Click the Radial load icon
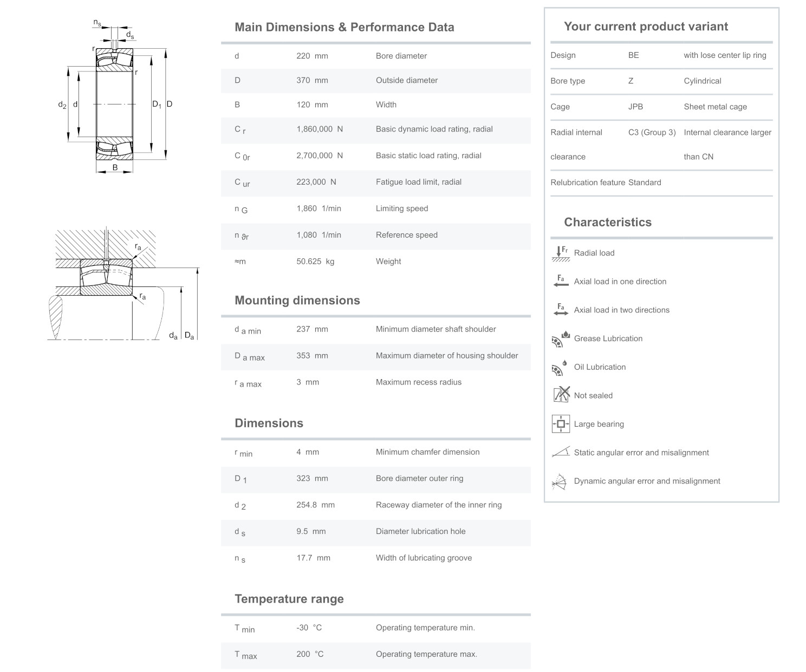This screenshot has height=672, width=806. coord(560,253)
